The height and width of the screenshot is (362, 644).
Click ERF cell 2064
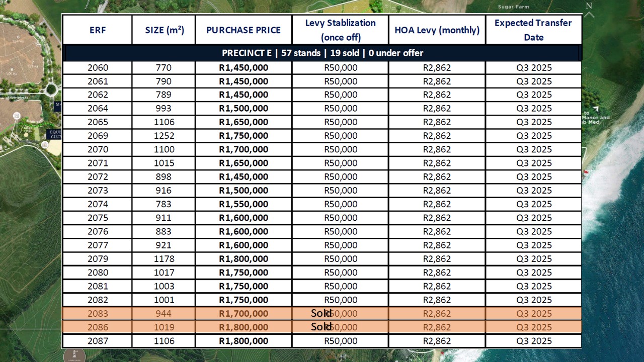(x=98, y=108)
